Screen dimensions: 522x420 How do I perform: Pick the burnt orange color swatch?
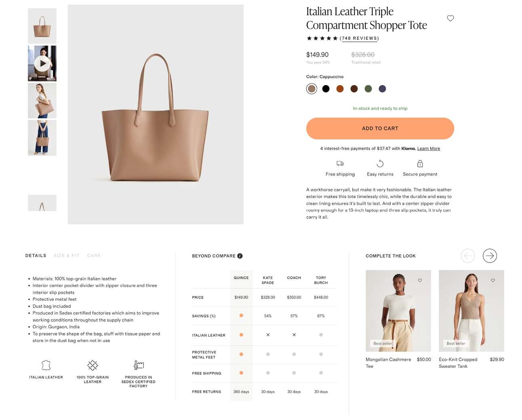[340, 89]
